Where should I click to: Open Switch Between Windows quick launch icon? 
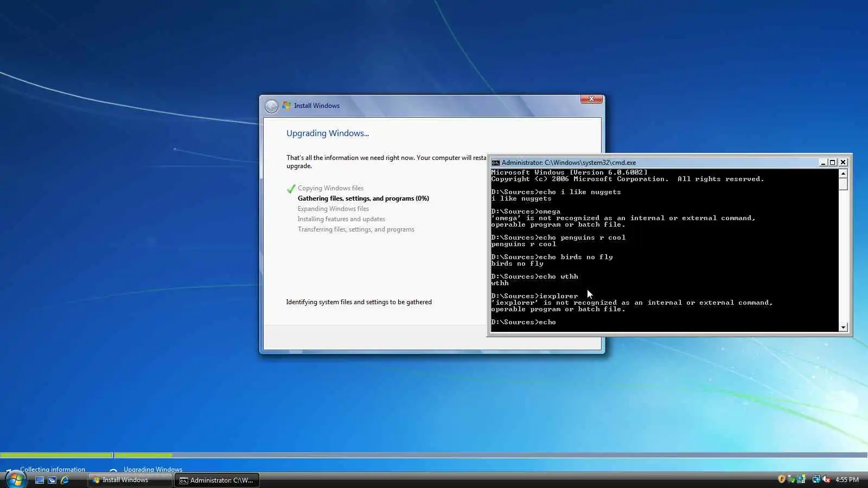52,480
